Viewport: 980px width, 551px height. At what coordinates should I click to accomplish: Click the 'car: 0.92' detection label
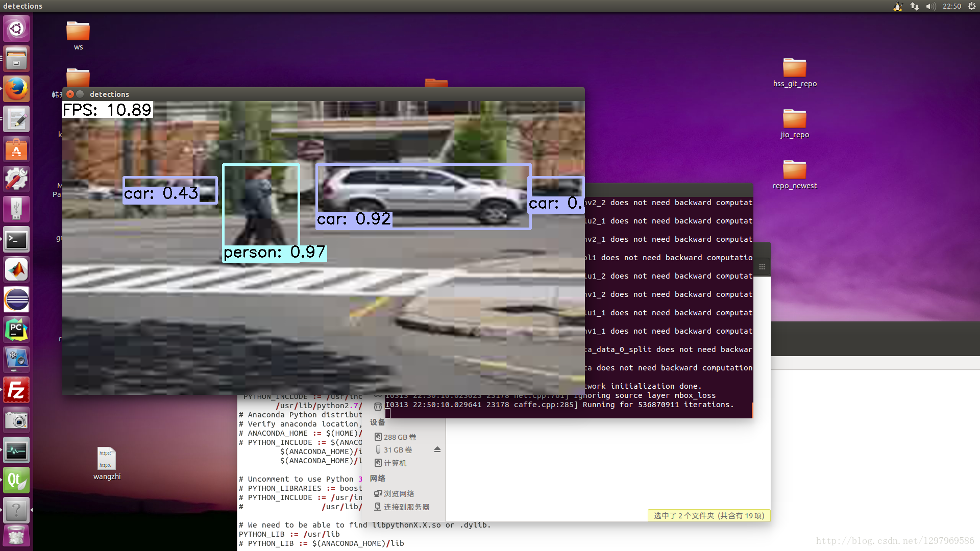pyautogui.click(x=354, y=219)
